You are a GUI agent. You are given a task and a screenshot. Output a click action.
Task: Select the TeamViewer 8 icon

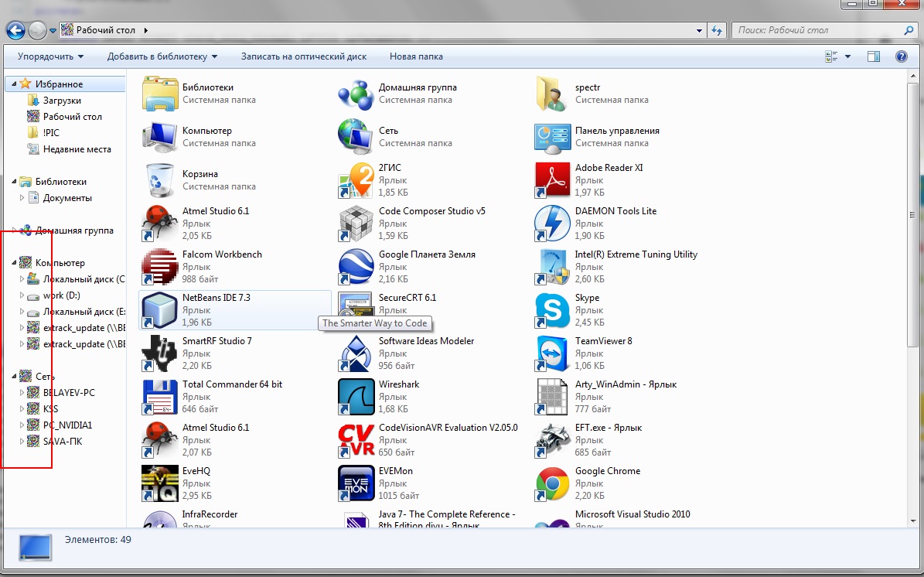pos(552,353)
